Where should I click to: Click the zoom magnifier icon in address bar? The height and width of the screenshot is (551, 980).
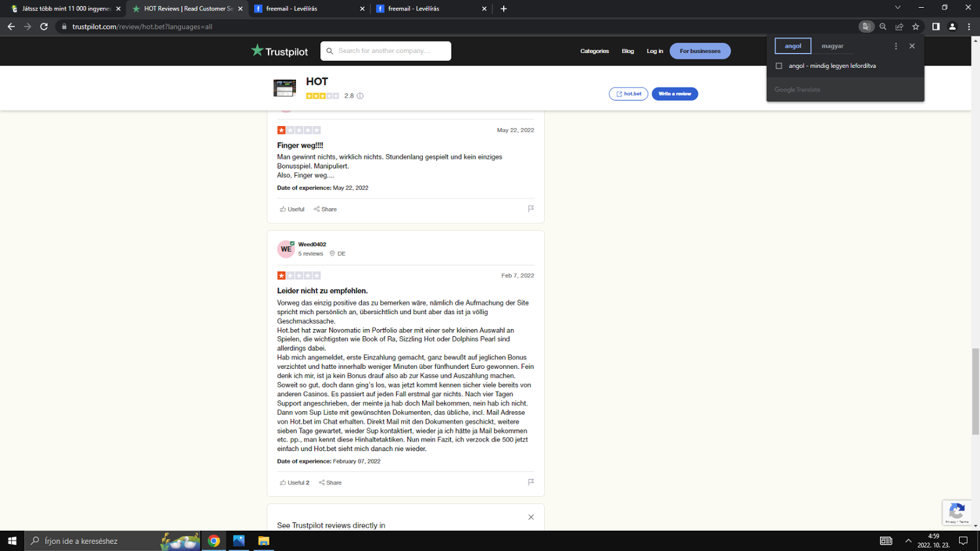(883, 27)
